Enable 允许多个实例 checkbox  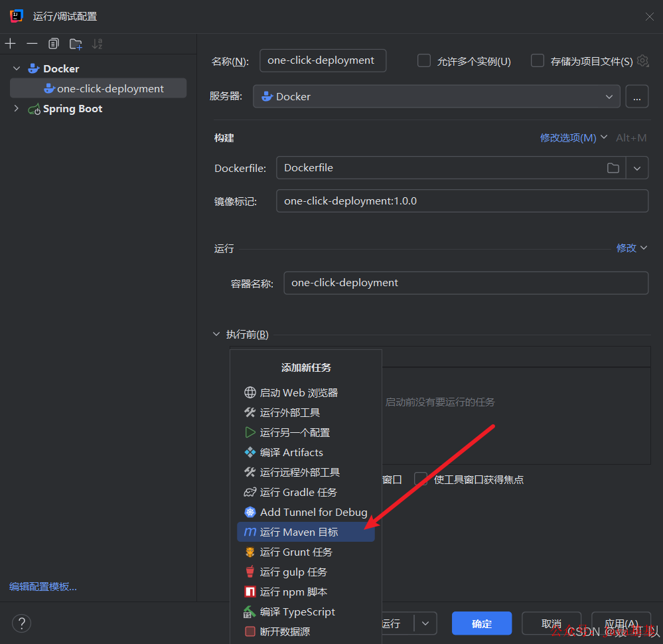423,60
